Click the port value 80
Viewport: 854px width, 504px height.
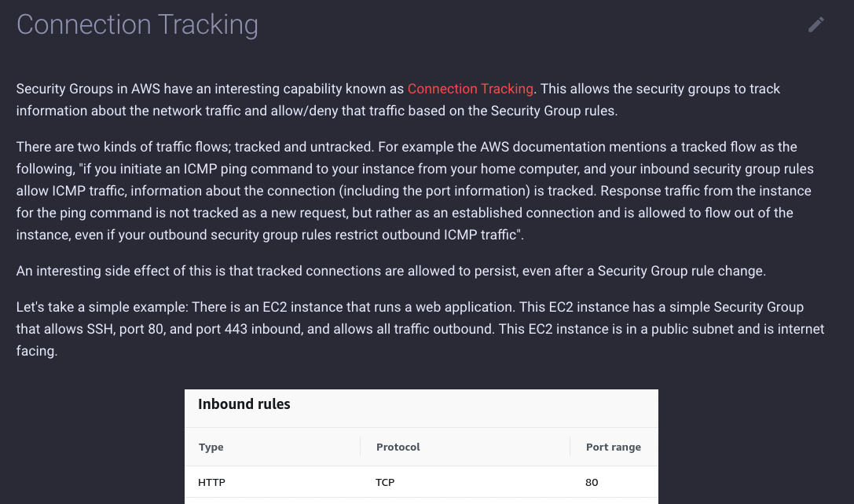pyautogui.click(x=592, y=482)
